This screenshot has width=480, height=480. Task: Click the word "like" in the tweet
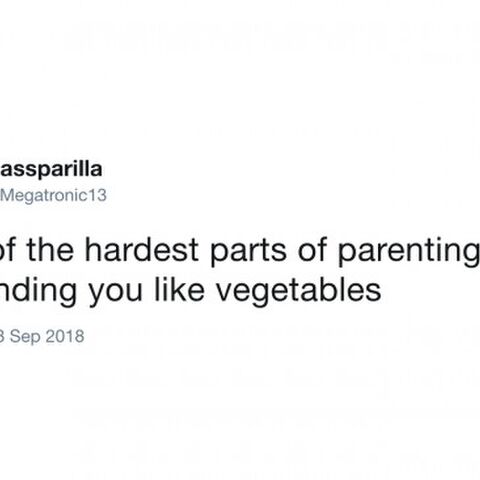pos(179,289)
